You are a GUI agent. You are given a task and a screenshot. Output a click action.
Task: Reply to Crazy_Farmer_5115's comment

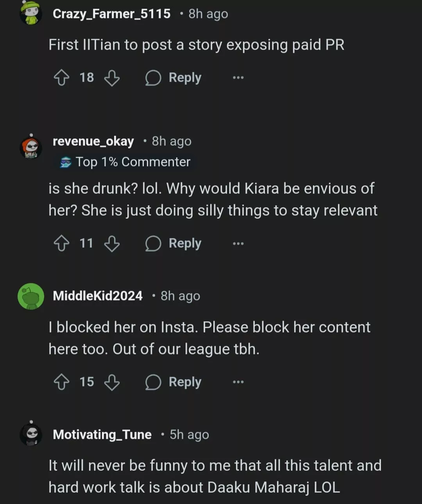pos(173,78)
